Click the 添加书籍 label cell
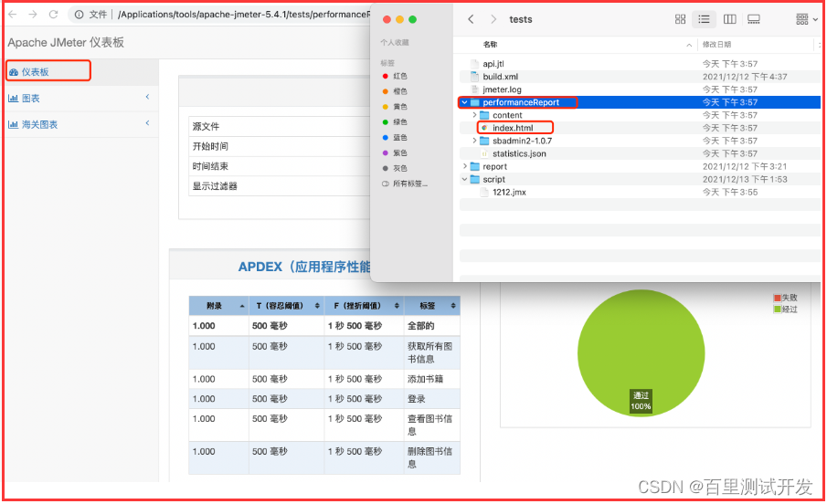 coord(432,379)
